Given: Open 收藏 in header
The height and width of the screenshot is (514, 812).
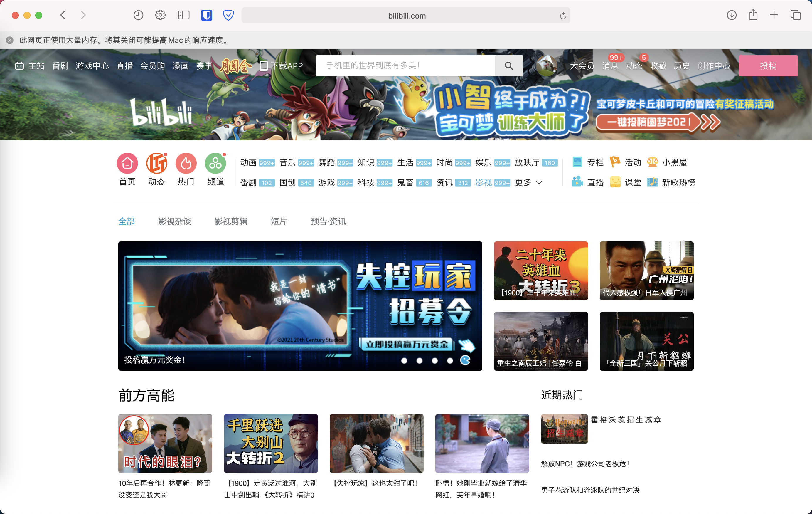Looking at the screenshot, I should pos(658,65).
